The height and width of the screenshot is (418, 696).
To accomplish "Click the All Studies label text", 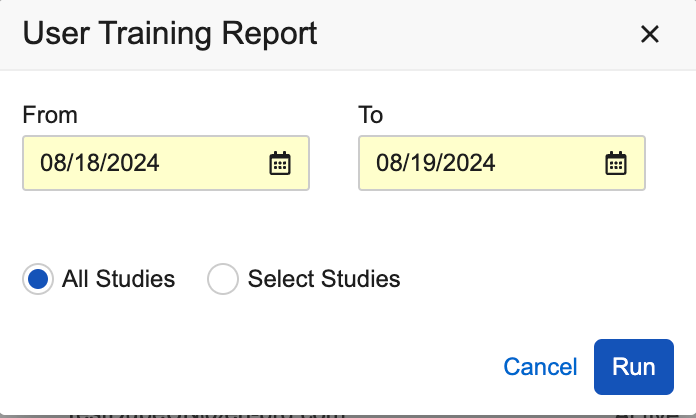I will point(118,279).
